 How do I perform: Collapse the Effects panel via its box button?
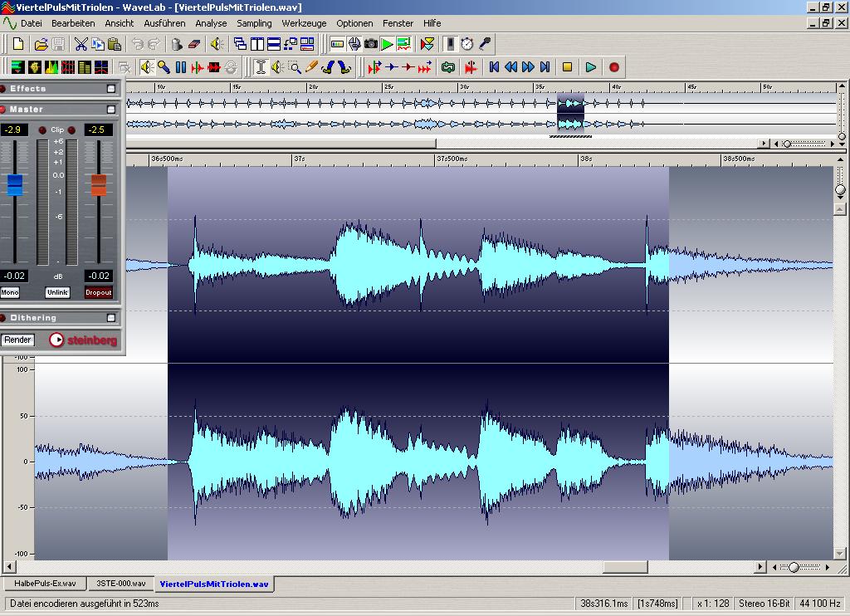[x=111, y=88]
